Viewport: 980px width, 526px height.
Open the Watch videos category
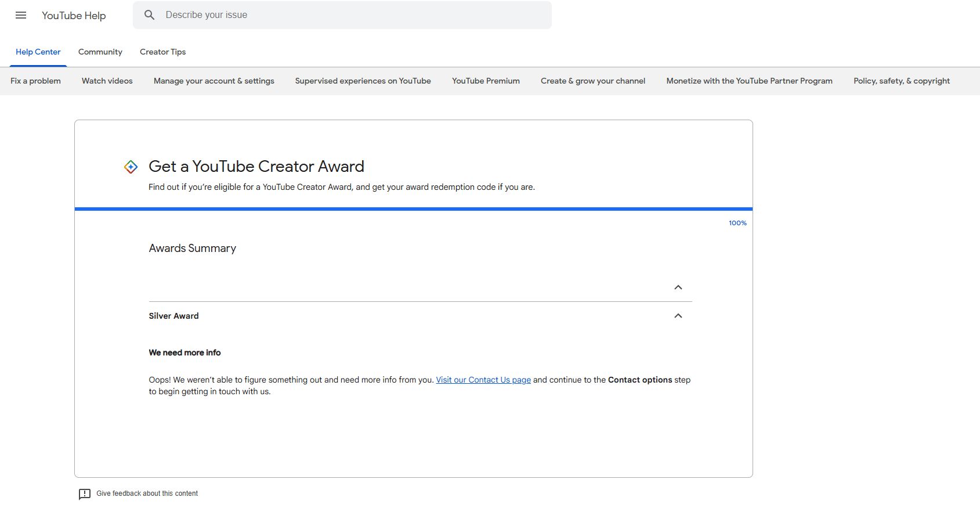tap(107, 81)
